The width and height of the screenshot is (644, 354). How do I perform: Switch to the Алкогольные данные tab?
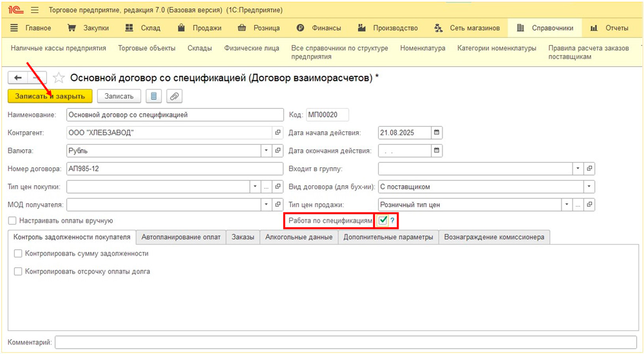299,237
